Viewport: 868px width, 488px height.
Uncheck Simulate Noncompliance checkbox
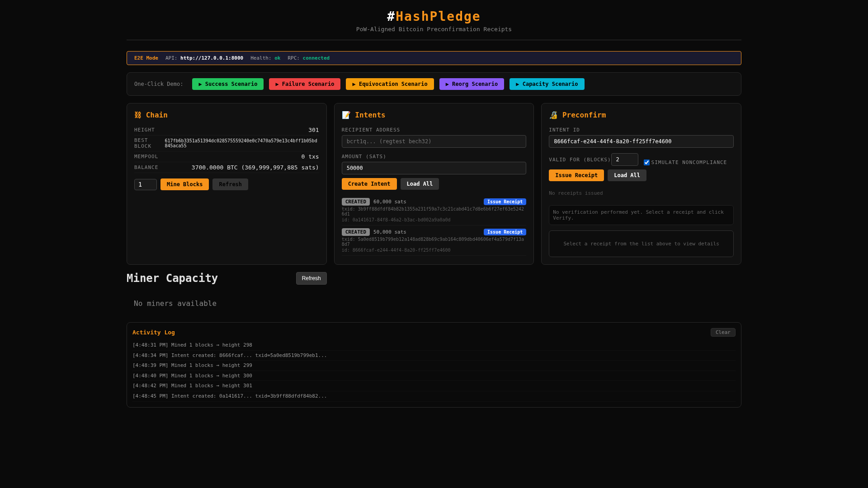(646, 163)
